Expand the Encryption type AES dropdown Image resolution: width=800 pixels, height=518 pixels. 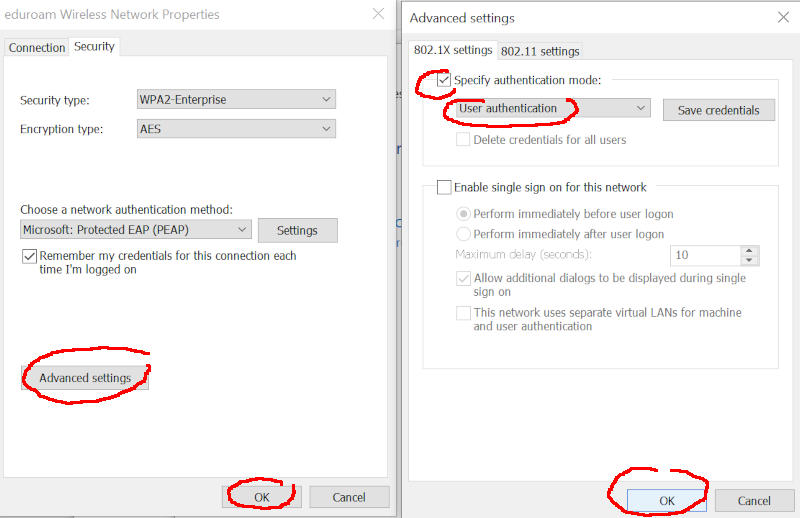point(236,129)
